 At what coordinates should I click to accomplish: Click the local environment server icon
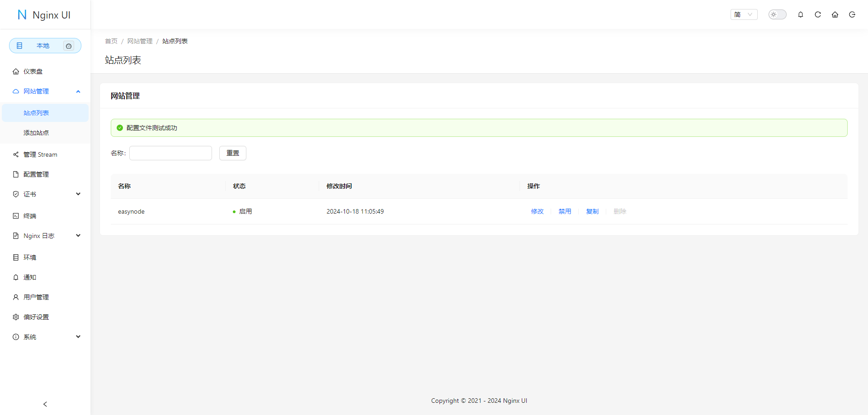coord(19,46)
